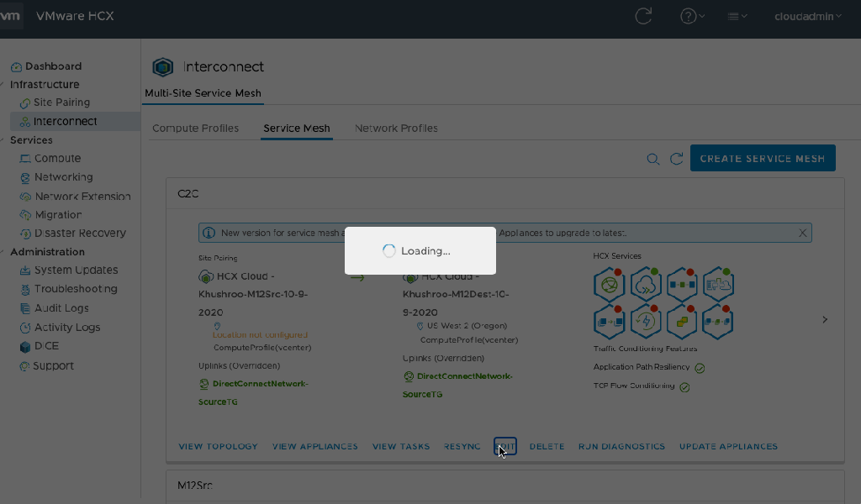Image resolution: width=861 pixels, height=504 pixels.
Task: Select Disaster Recovery sidebar item
Action: click(x=80, y=233)
